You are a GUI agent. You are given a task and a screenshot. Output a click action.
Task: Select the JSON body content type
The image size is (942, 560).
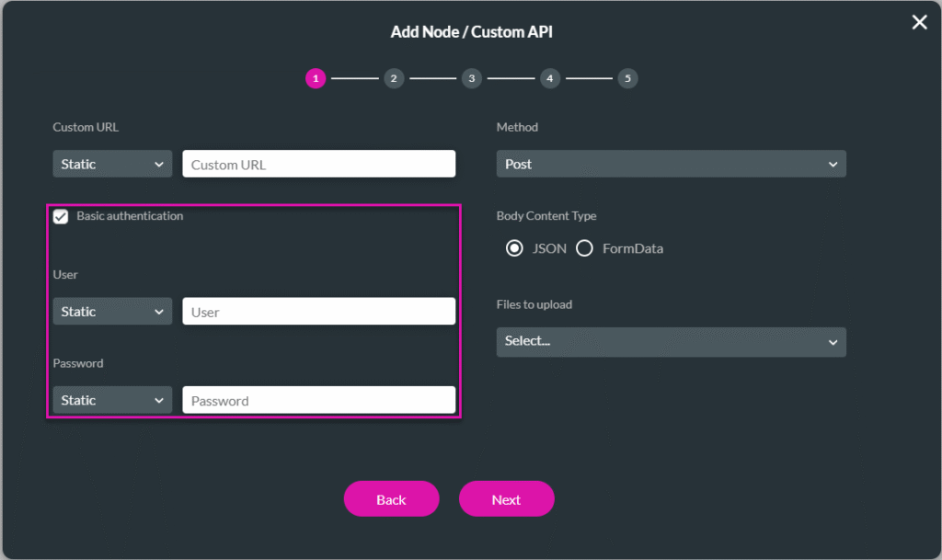pos(514,247)
